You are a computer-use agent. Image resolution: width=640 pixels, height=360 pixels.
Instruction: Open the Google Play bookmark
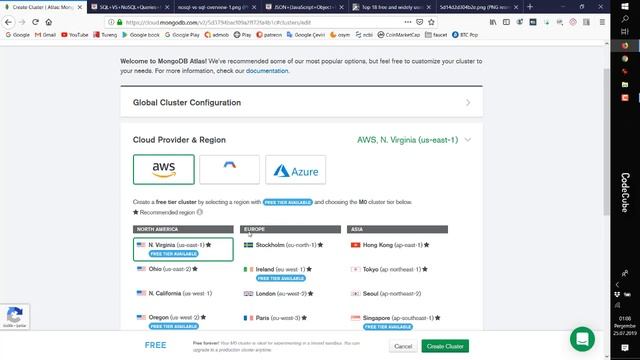click(182, 35)
